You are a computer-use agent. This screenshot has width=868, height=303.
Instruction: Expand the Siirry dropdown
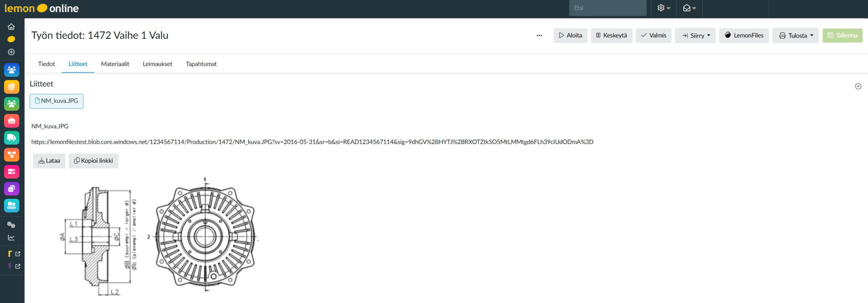pyautogui.click(x=695, y=36)
